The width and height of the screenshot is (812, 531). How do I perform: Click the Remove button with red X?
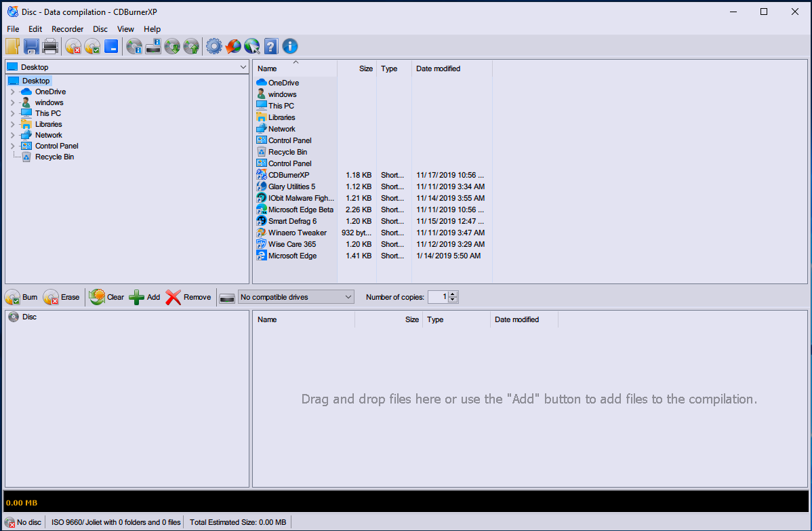[x=188, y=297]
